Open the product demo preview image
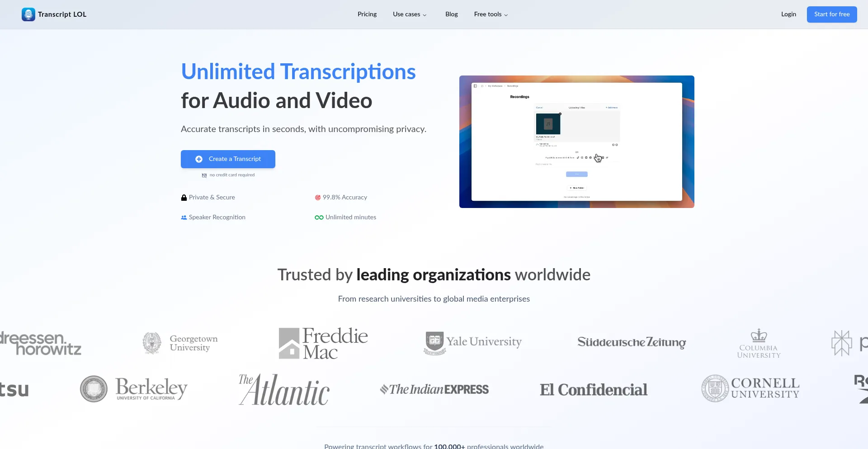The image size is (868, 449). click(577, 142)
